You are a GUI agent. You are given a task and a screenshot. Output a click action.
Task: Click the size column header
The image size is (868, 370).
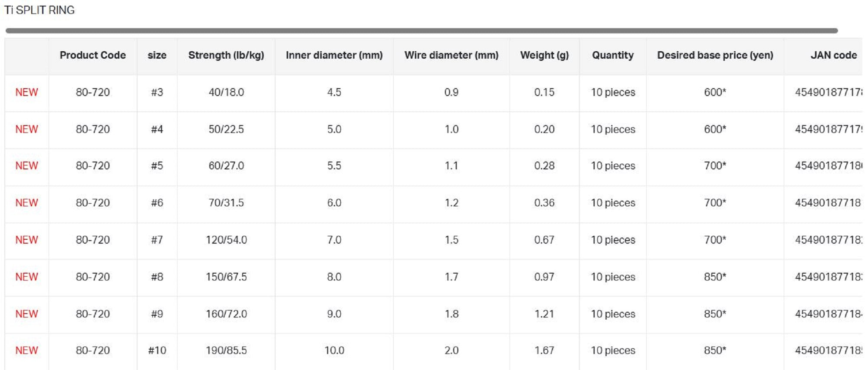pos(157,55)
